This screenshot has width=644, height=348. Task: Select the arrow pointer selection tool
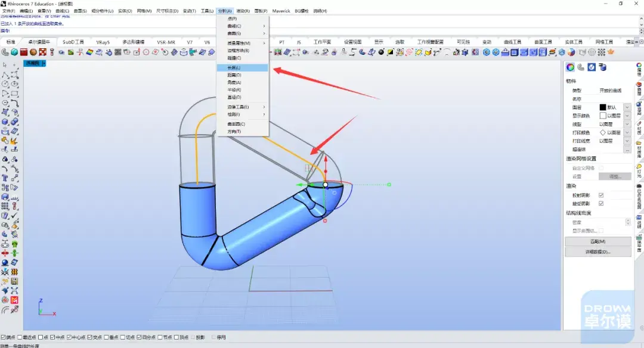pos(5,65)
